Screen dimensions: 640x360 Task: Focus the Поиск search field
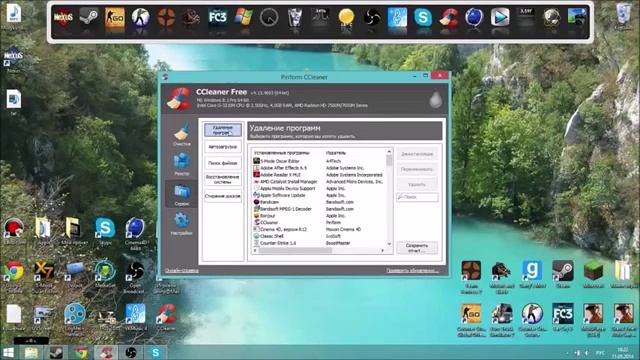pos(417,197)
